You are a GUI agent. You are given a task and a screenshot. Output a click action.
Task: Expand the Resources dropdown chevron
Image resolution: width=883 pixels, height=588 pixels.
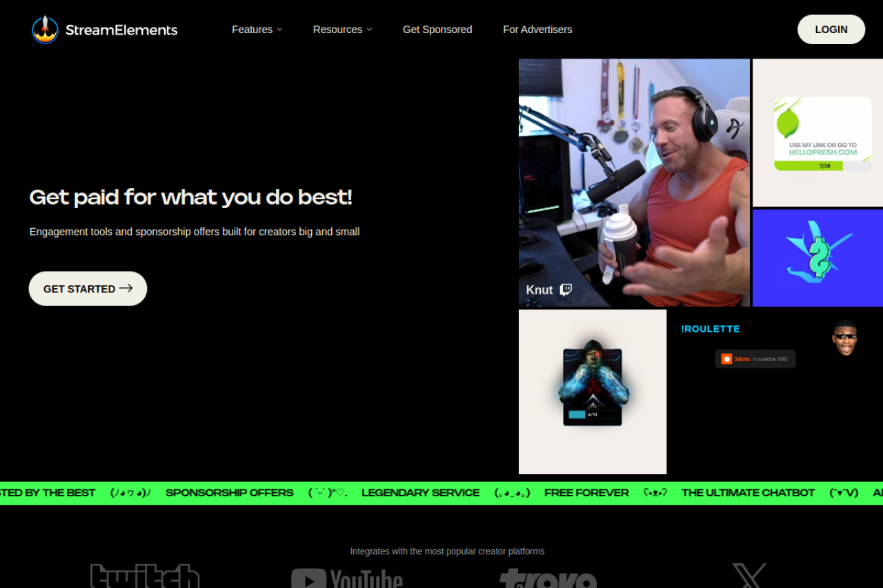(369, 30)
